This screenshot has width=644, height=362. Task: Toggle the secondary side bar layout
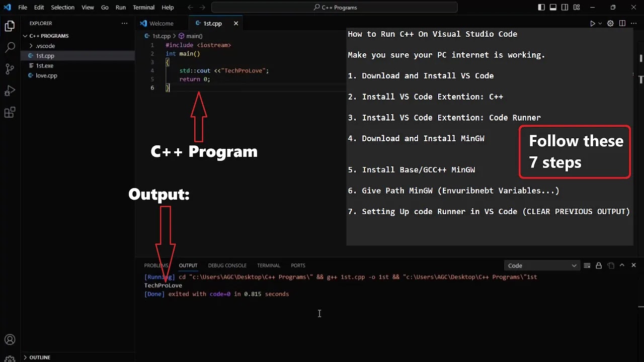[565, 8]
